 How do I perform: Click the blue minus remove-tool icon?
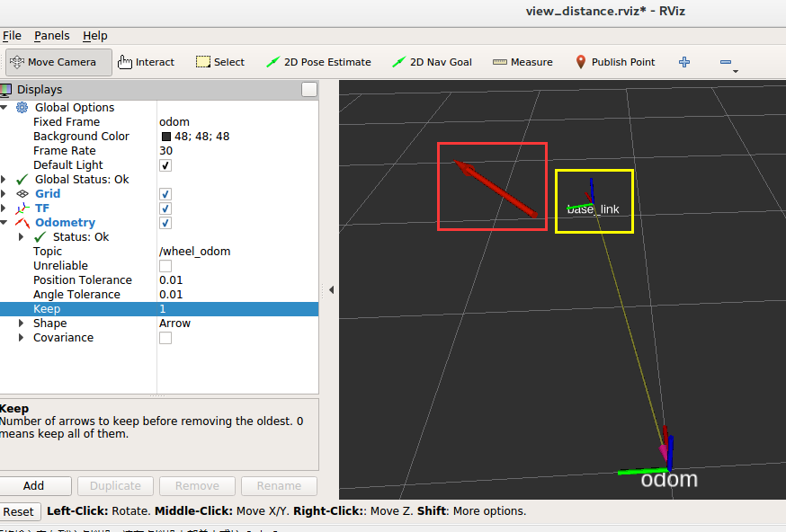pyautogui.click(x=726, y=62)
